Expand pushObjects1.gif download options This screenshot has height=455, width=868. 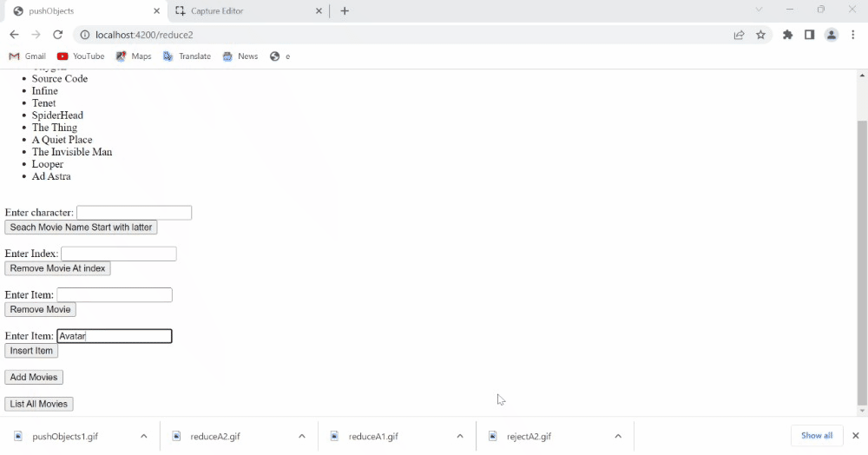[x=144, y=436]
